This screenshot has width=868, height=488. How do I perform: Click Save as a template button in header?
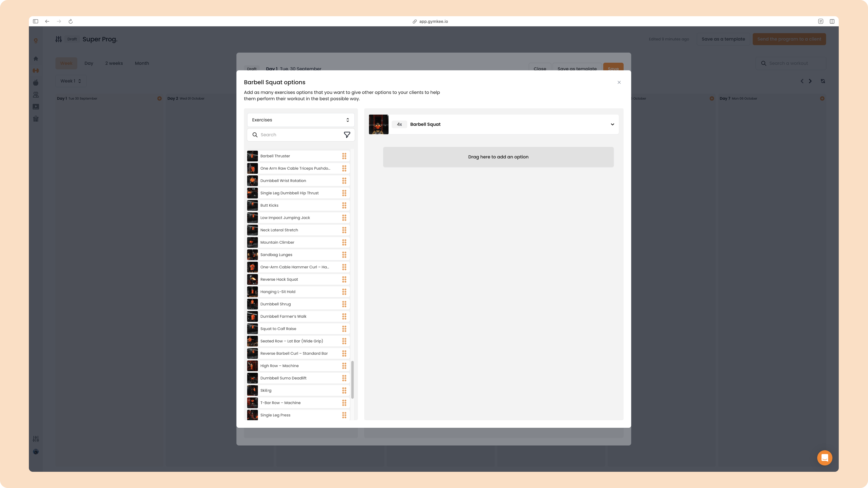[x=723, y=39]
